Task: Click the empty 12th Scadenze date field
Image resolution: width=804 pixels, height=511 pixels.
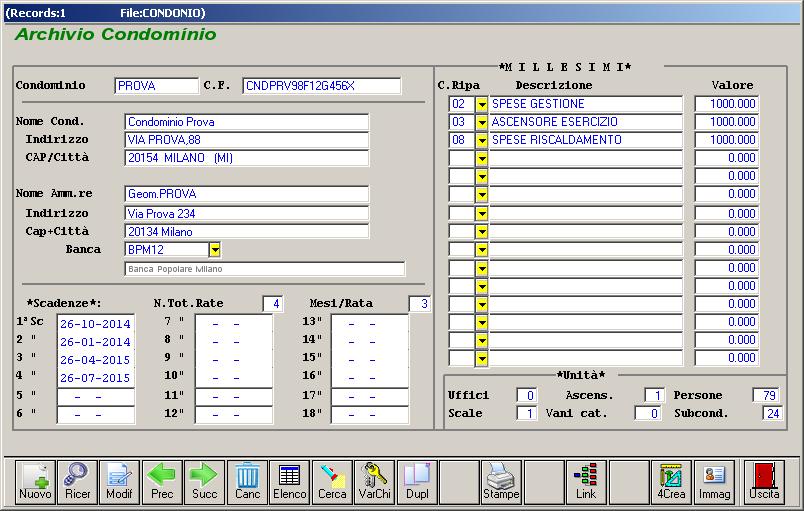Action: (x=234, y=415)
